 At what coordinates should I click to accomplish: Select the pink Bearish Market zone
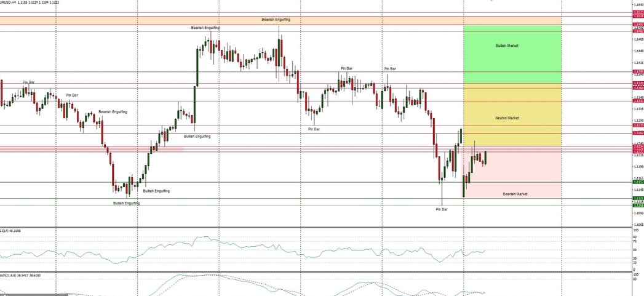click(x=512, y=178)
